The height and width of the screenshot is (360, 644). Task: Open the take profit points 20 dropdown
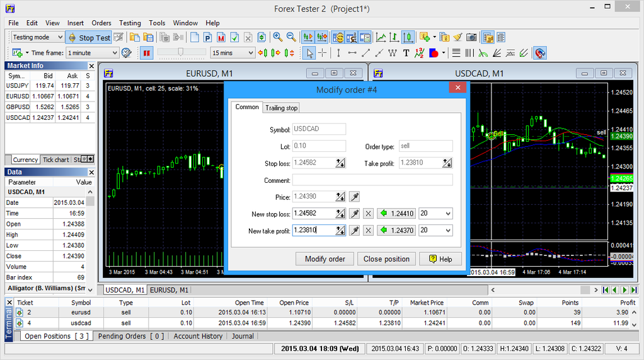(x=435, y=230)
